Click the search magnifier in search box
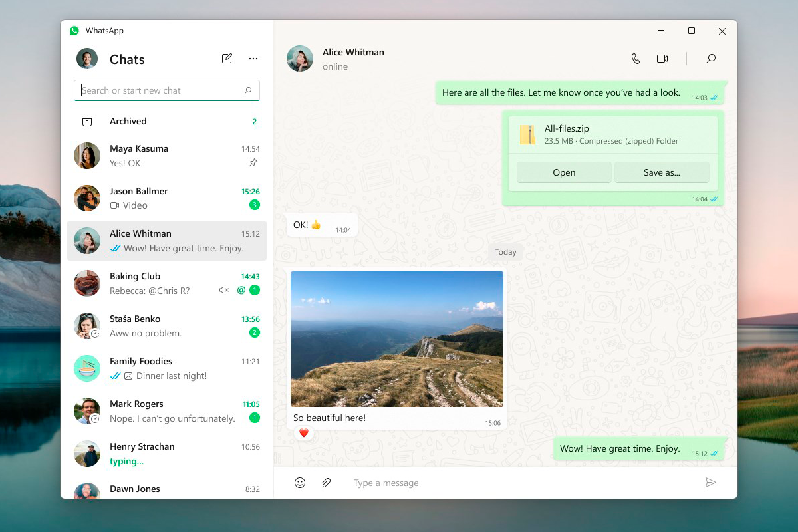Image resolution: width=798 pixels, height=532 pixels. tap(248, 90)
